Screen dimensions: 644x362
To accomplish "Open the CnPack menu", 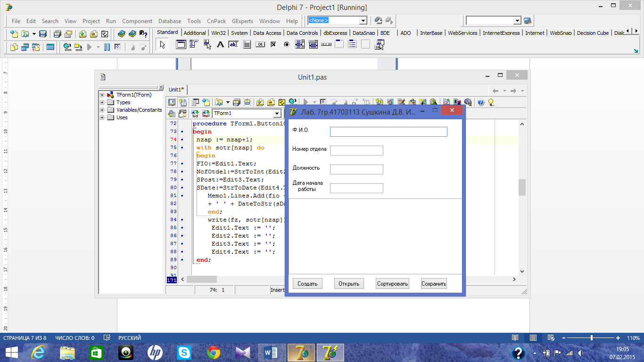I will [x=216, y=21].
